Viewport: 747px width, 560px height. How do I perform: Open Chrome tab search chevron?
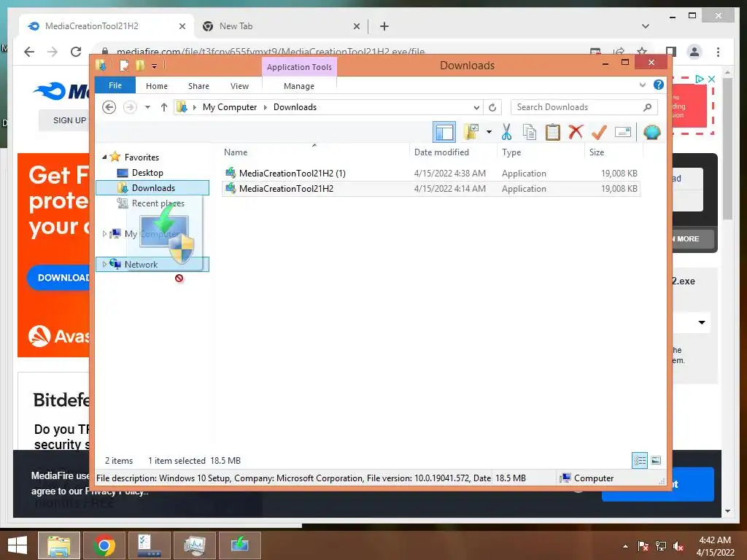click(646, 26)
